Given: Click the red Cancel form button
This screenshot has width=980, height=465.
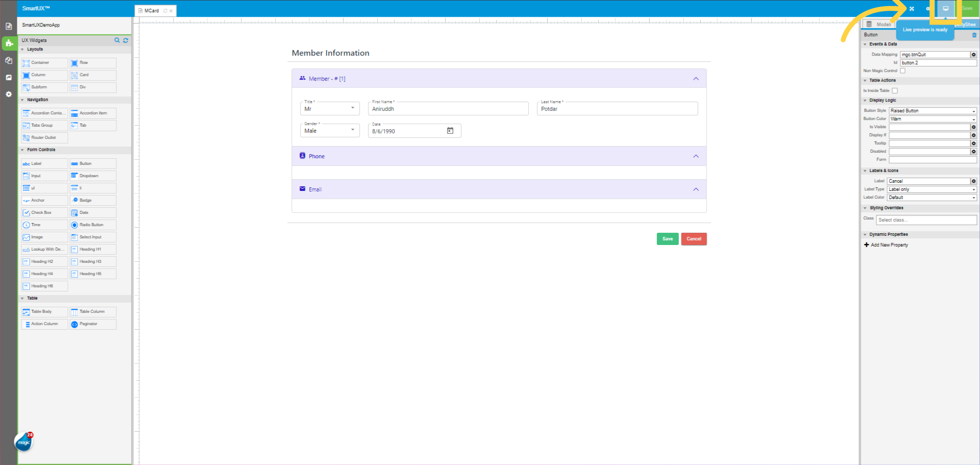Looking at the screenshot, I should [694, 239].
